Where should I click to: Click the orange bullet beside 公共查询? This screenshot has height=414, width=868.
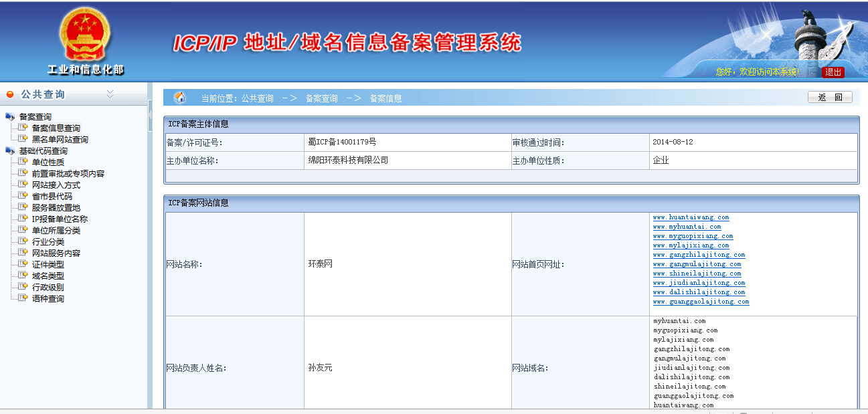pos(10,94)
